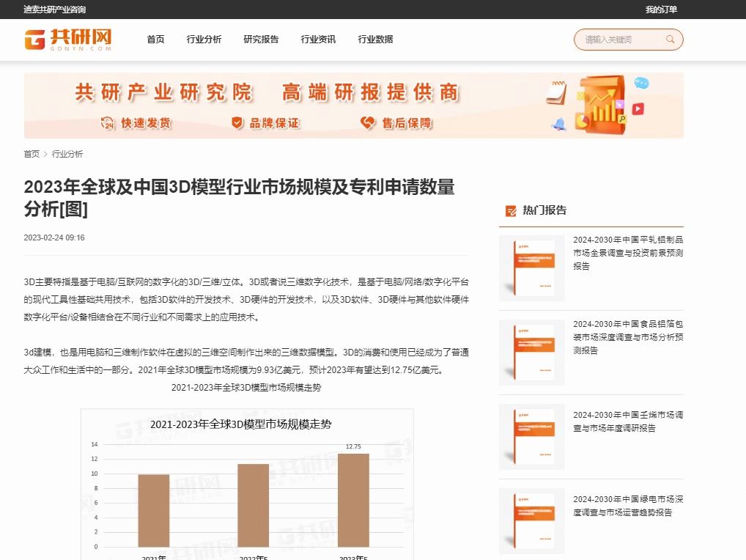Click the 热门报告 pencil-document icon
746x560 pixels.
pyautogui.click(x=511, y=210)
